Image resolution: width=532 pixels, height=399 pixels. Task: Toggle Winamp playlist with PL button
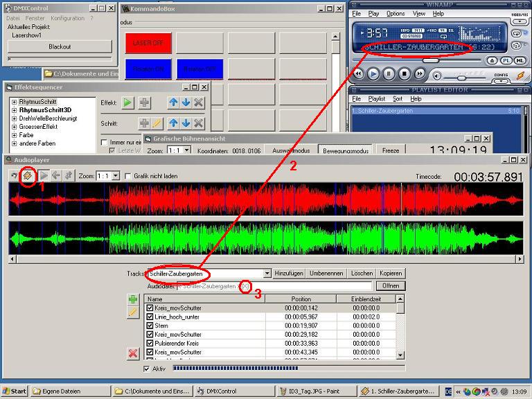(506, 61)
